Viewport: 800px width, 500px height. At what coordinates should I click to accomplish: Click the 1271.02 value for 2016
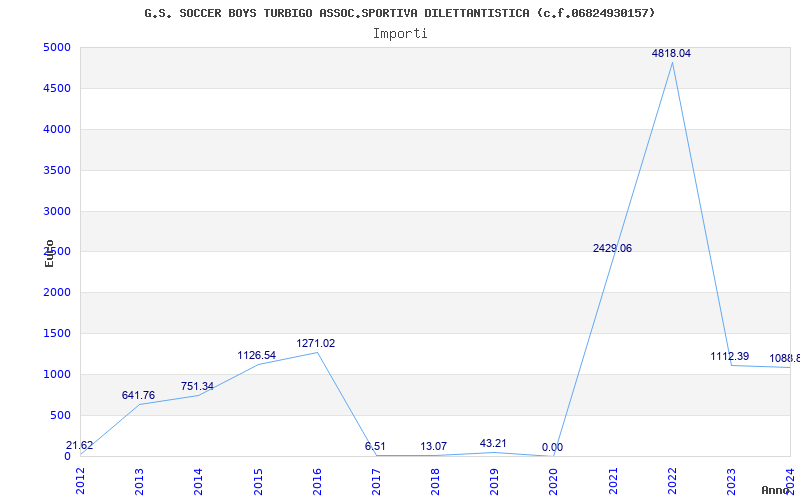pyautogui.click(x=316, y=343)
